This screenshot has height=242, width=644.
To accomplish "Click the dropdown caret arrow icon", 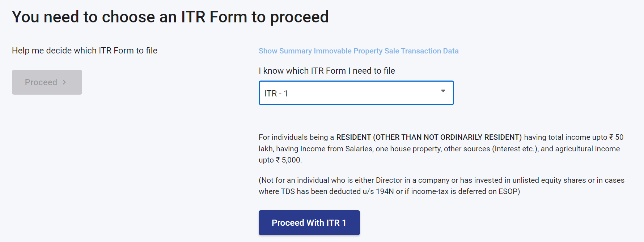I will pyautogui.click(x=443, y=91).
